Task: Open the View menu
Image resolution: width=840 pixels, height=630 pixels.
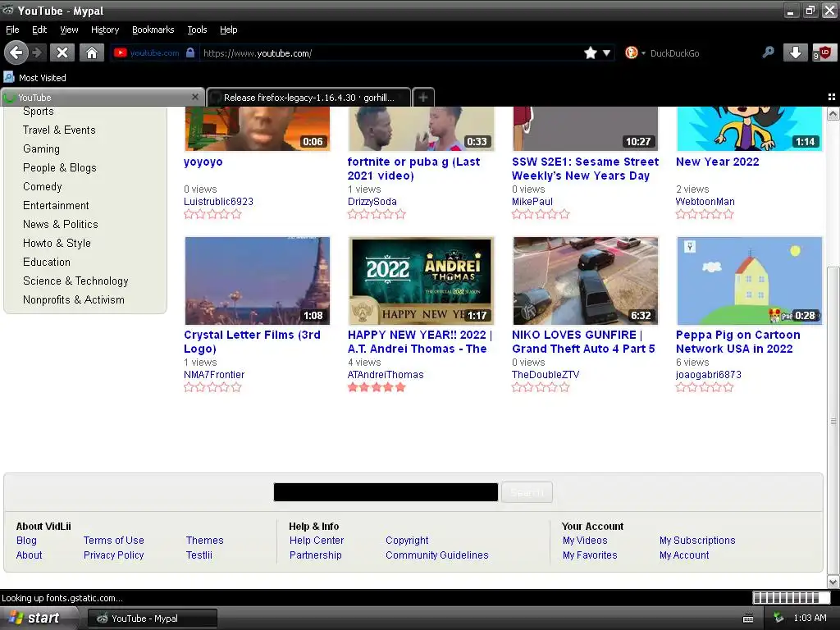Action: (69, 30)
